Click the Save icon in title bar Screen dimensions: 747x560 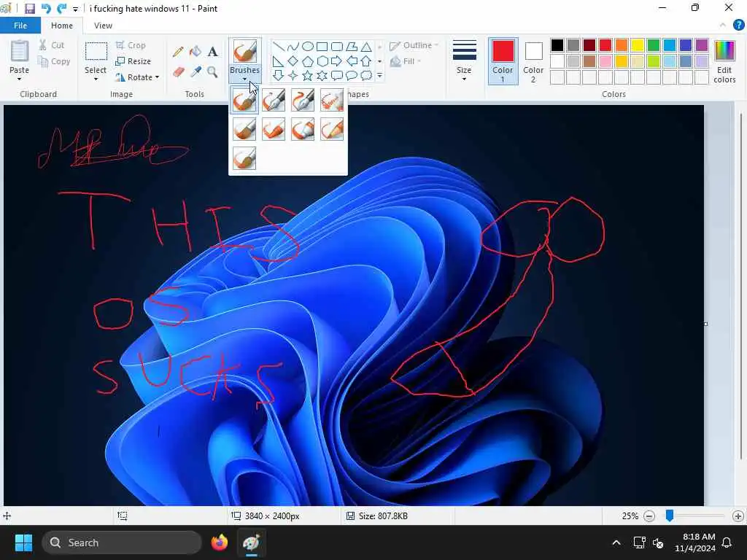click(29, 9)
